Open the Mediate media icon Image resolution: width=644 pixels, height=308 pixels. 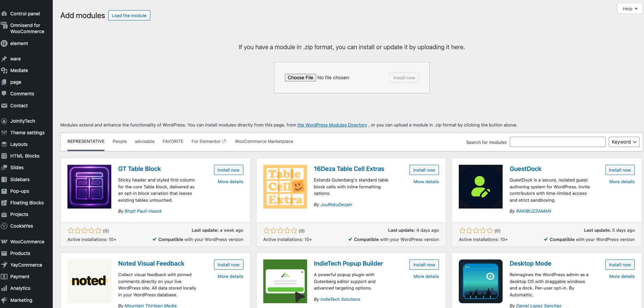(4, 70)
